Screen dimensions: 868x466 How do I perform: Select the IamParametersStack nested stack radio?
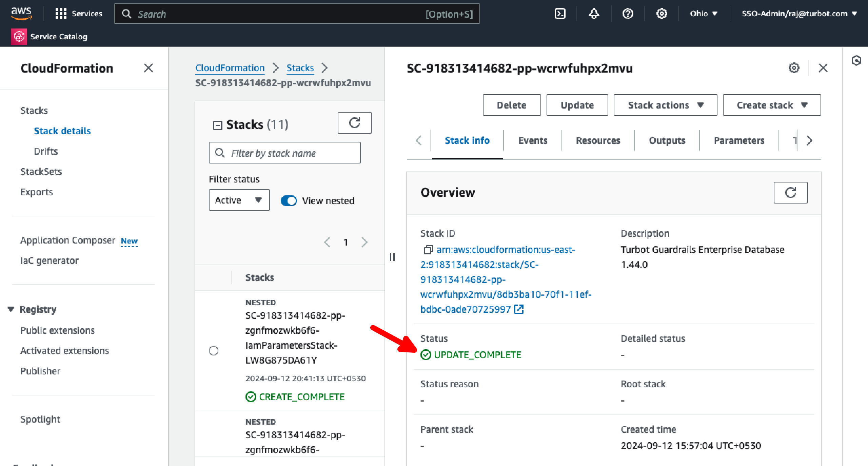tap(214, 350)
